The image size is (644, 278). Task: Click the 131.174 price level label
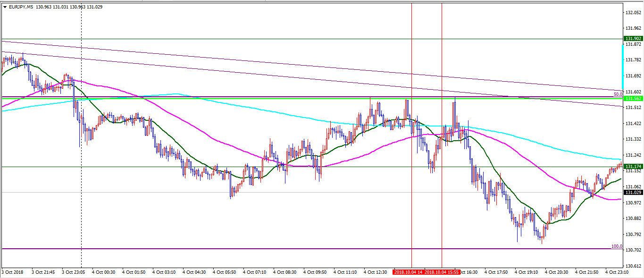click(633, 167)
